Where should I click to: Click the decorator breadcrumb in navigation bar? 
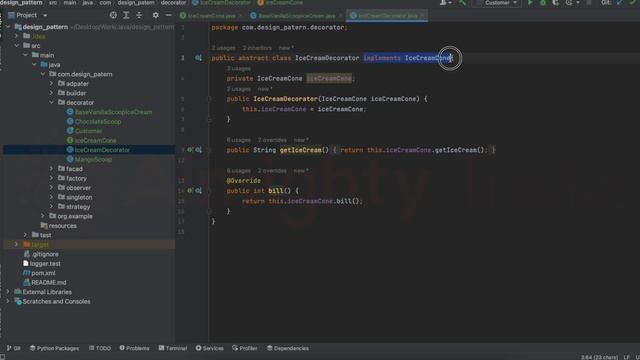(x=173, y=3)
